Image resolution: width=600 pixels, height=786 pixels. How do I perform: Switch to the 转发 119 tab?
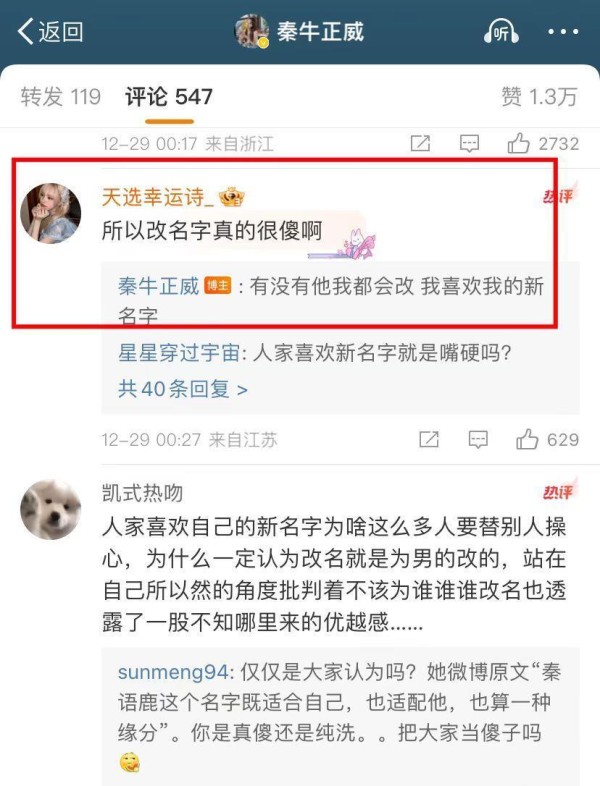pos(61,96)
